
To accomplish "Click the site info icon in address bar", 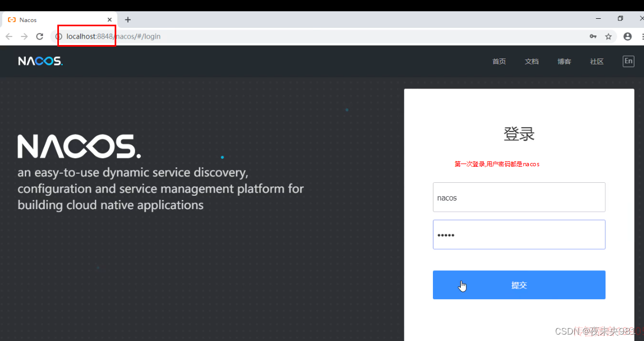I will pos(59,36).
